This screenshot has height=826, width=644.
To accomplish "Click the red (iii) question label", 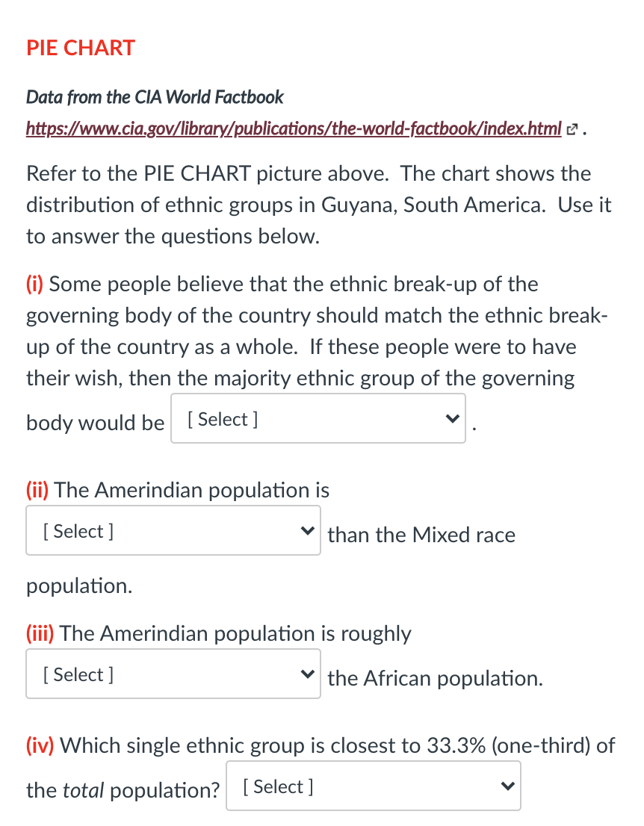I will click(x=40, y=633).
